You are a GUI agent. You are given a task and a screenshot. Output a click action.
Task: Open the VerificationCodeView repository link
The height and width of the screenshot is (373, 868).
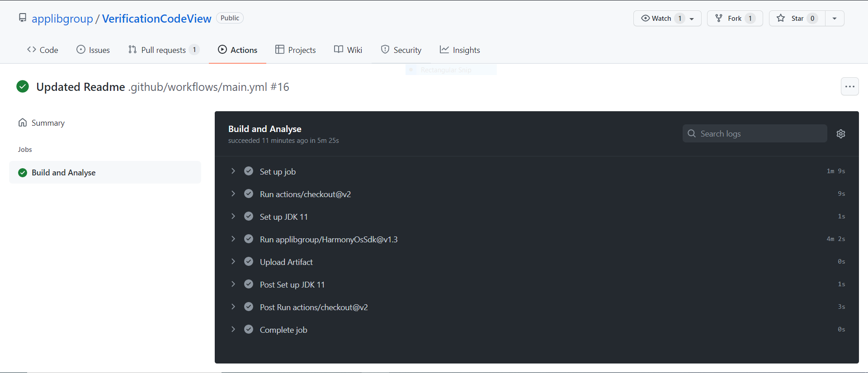156,19
